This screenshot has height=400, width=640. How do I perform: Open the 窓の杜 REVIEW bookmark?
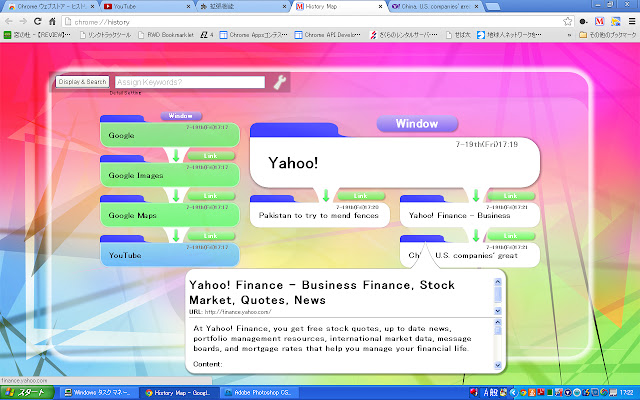[37, 35]
